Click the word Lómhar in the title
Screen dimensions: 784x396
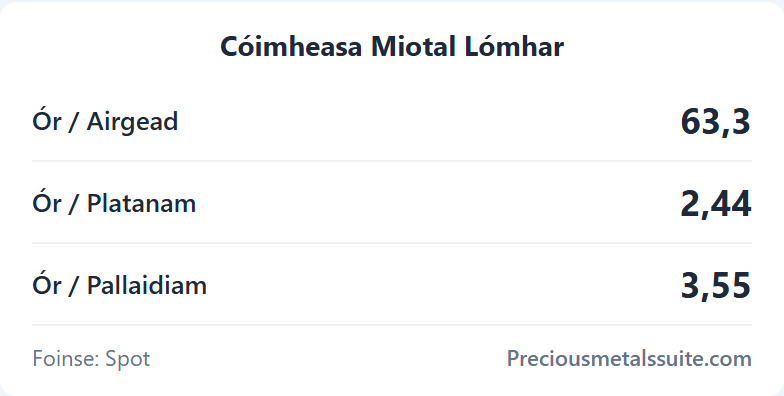514,46
